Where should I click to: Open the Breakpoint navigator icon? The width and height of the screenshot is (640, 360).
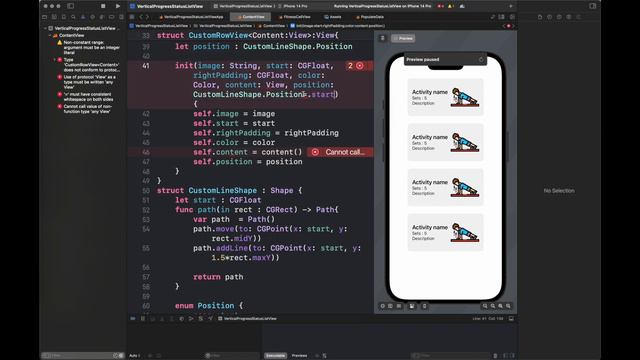(111, 17)
